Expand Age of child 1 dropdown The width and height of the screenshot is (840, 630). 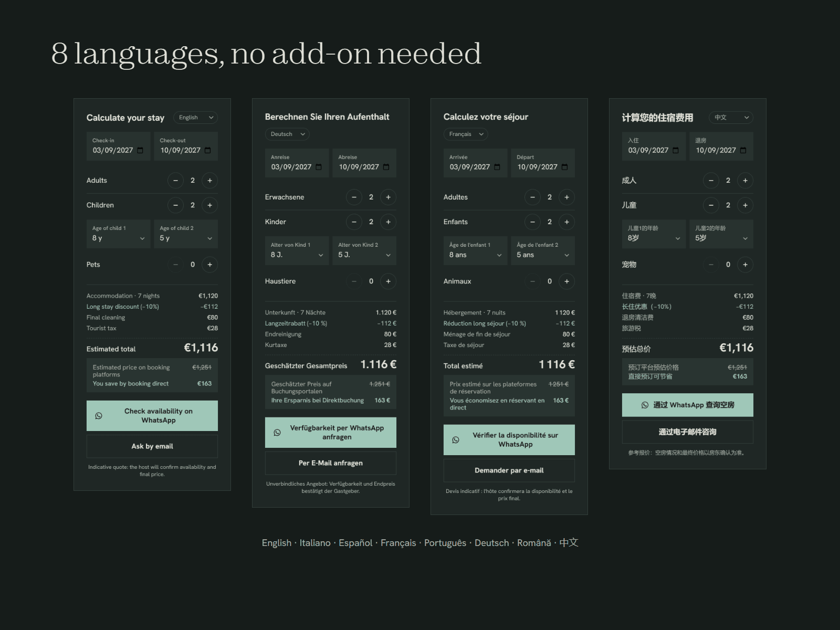(x=118, y=234)
